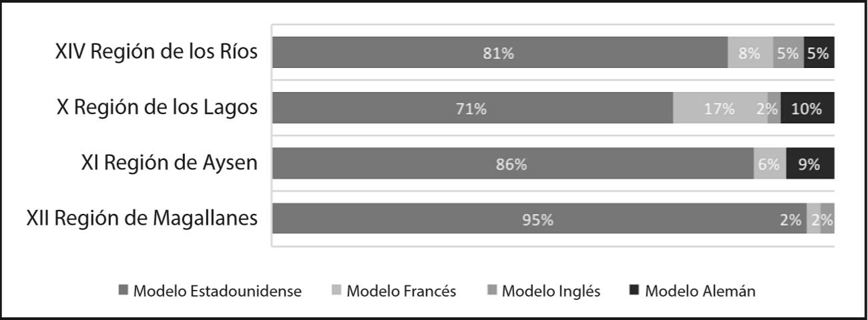This screenshot has width=868, height=320.
Task: Click the 'XI Región de Aysen' axis label
Action: (x=169, y=163)
